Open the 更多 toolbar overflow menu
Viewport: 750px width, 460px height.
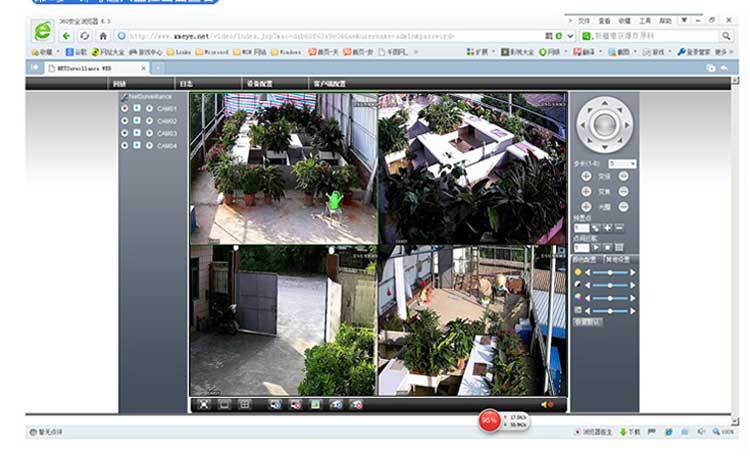pos(724,52)
